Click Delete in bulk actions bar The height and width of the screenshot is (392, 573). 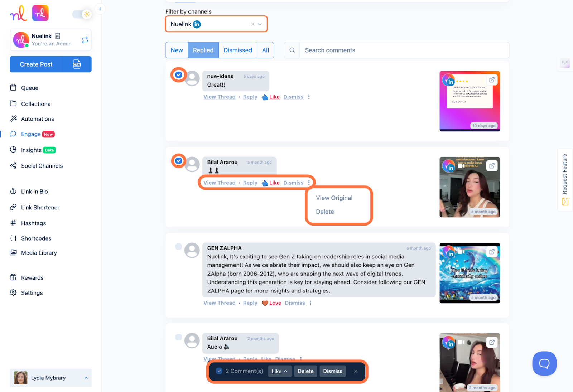(305, 371)
